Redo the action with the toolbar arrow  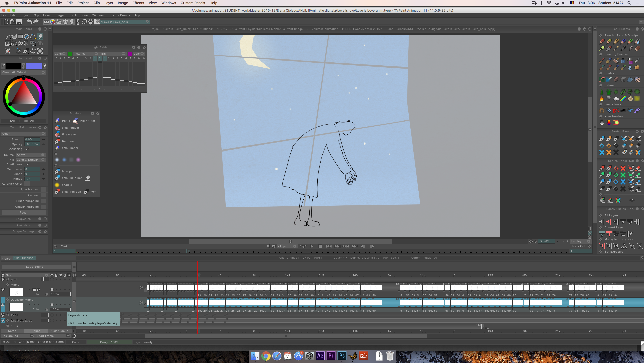click(x=36, y=22)
